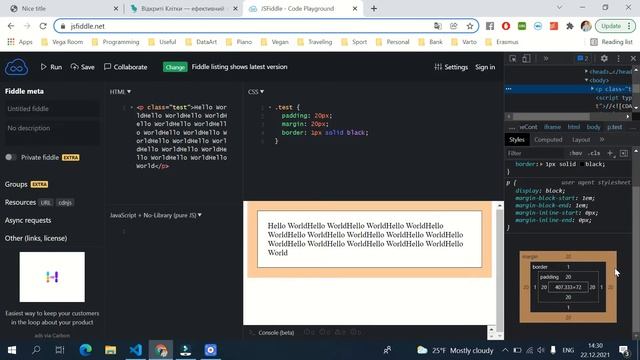Toggle the :hov element state button
The height and width of the screenshot is (360, 640).
click(575, 153)
